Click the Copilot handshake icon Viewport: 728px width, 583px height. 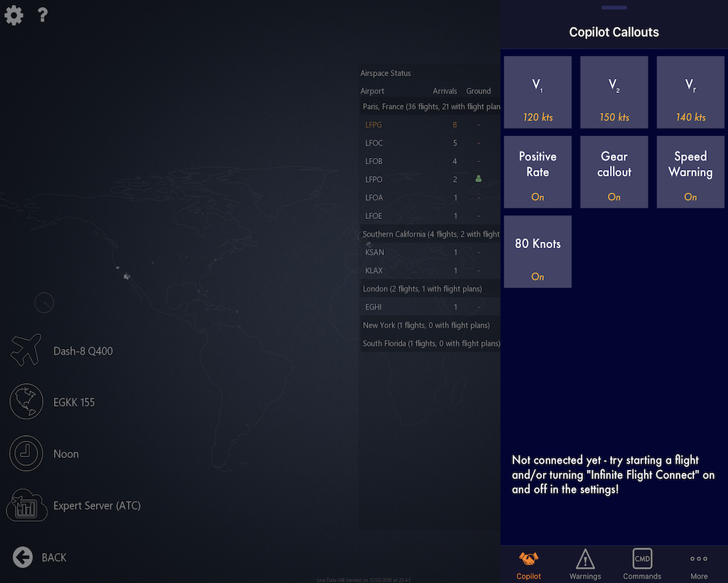(x=528, y=558)
